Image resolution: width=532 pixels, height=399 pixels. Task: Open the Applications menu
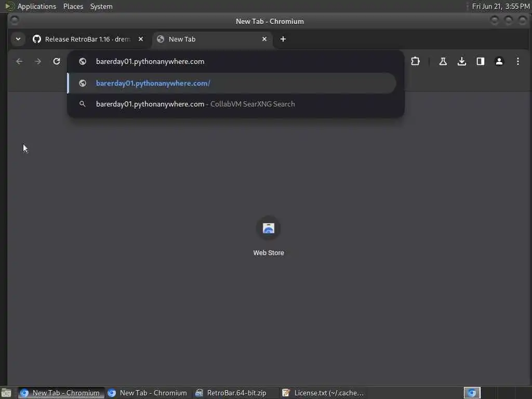click(37, 6)
